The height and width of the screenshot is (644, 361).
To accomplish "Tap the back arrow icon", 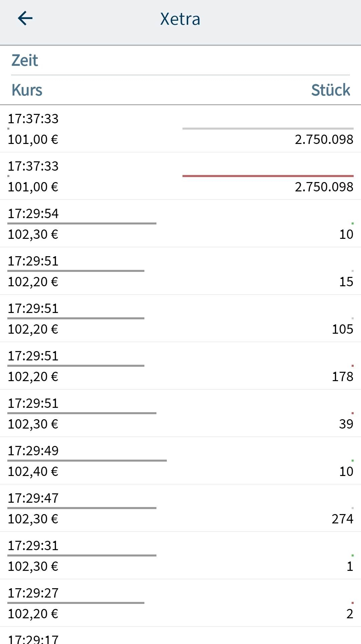I will pos(25,18).
